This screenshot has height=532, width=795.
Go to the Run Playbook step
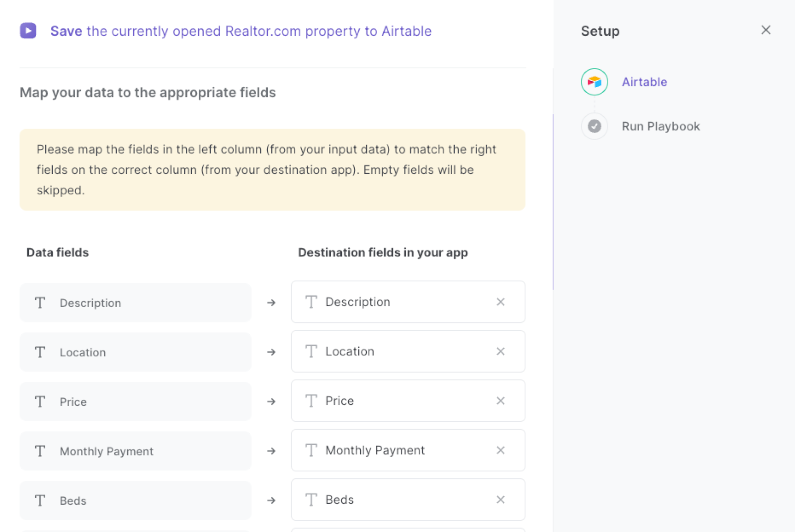point(661,126)
